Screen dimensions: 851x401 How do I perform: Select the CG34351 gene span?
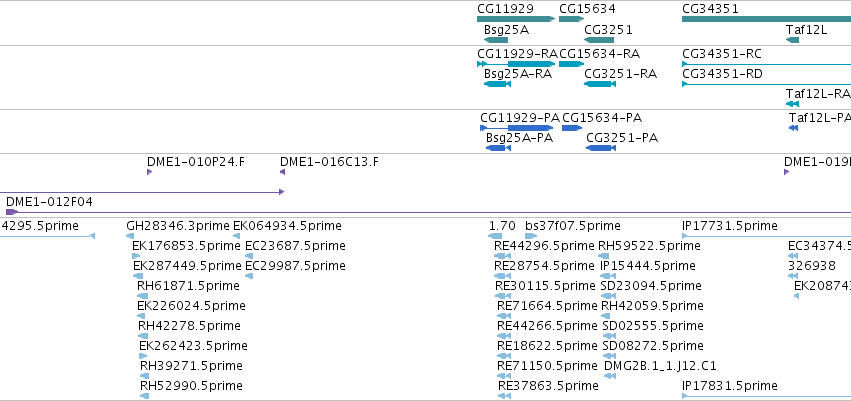766,19
